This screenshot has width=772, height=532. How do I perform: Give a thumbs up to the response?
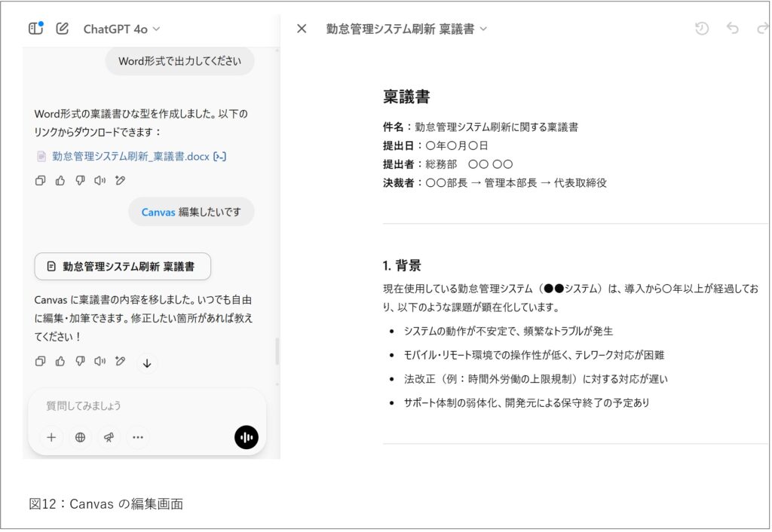tap(60, 362)
